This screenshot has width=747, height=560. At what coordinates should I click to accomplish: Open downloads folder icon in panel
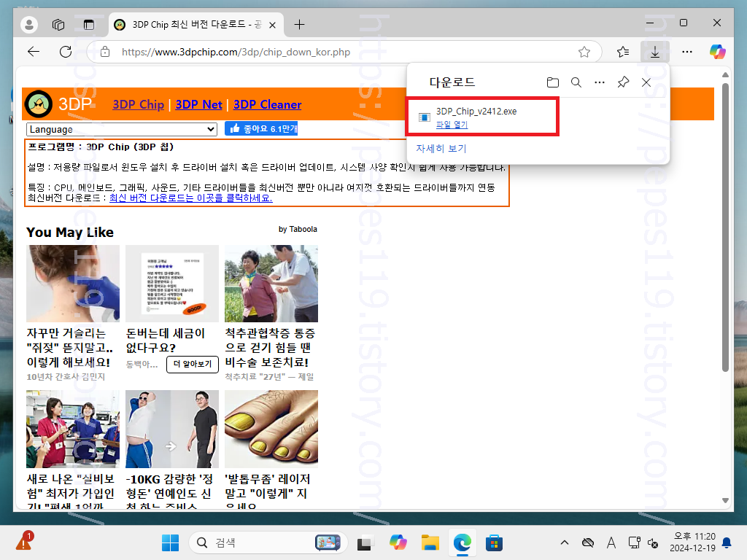[553, 82]
